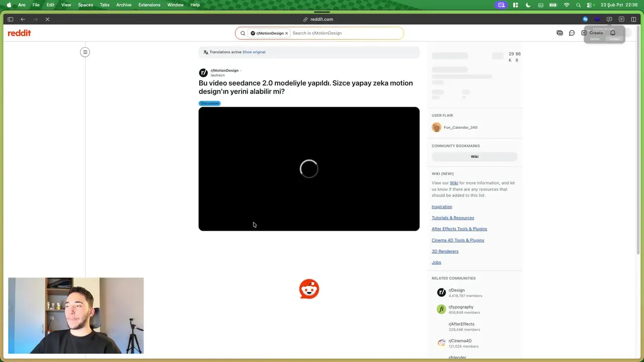Select the Discussion flair tag
The height and width of the screenshot is (362, 644).
pos(210,103)
